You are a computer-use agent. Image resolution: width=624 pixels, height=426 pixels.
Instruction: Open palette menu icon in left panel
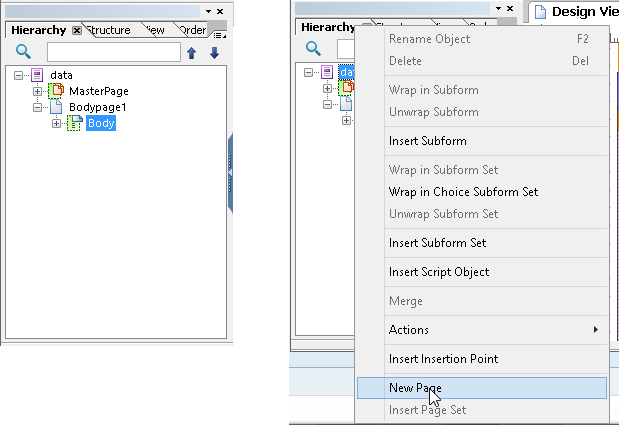coord(219,35)
